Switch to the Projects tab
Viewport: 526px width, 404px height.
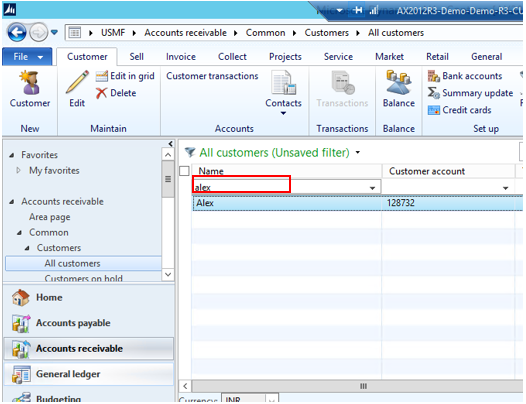tap(285, 57)
